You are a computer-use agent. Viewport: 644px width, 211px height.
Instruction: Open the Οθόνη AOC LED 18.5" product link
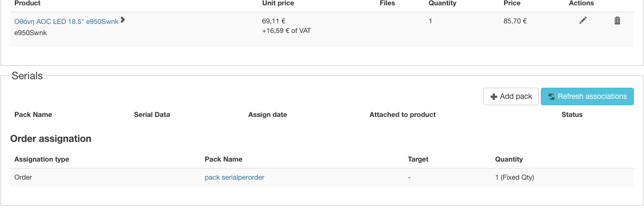pos(66,21)
